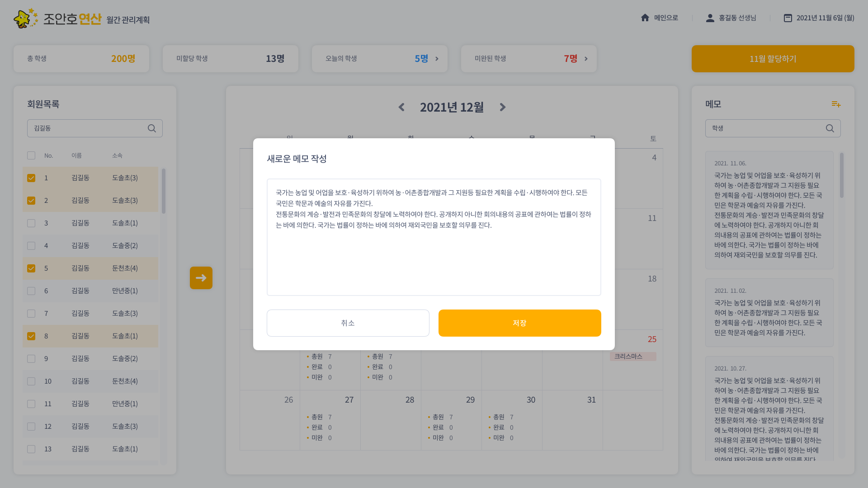Click the search icon in memo search field
The image size is (868, 488).
click(830, 128)
